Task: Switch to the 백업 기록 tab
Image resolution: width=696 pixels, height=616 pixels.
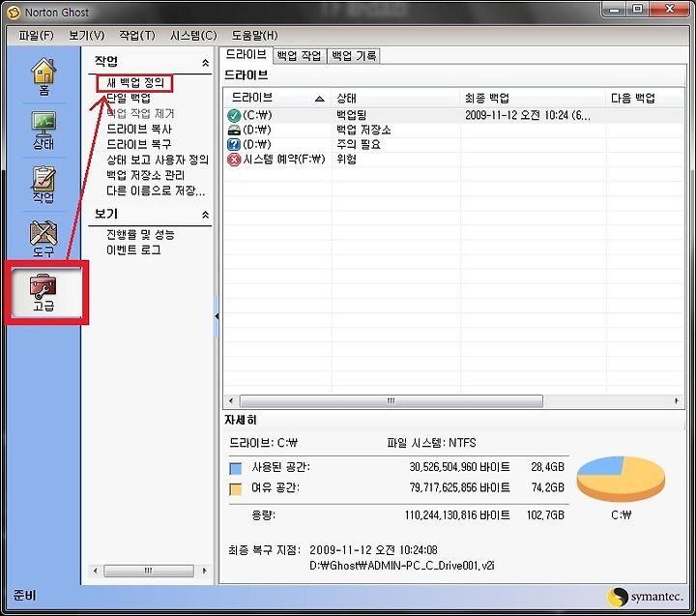Action: (354, 56)
